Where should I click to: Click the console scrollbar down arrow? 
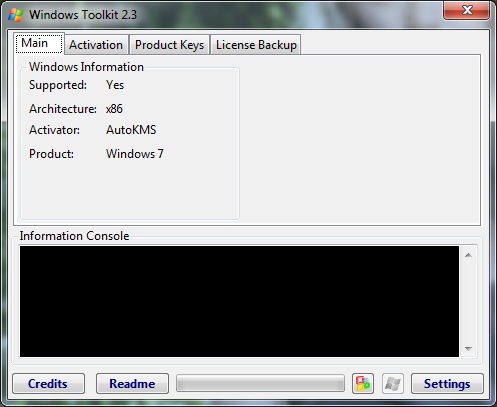[468, 349]
